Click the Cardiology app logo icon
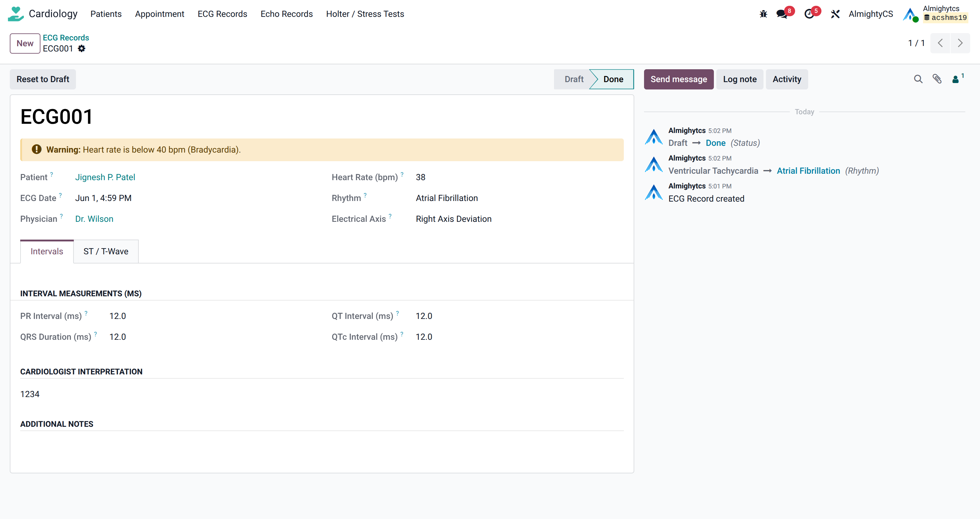Screen dimensions: 980x519 (16, 14)
